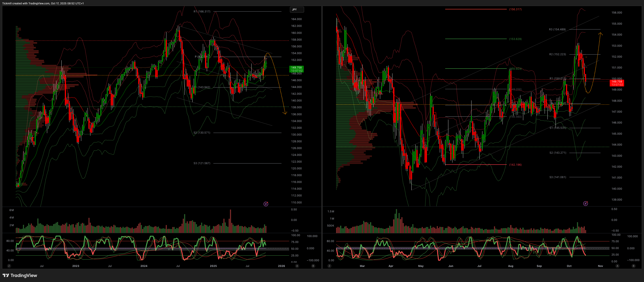644x282 pixels.
Task: Open the JPY currency dropdown
Action: [x=297, y=9]
